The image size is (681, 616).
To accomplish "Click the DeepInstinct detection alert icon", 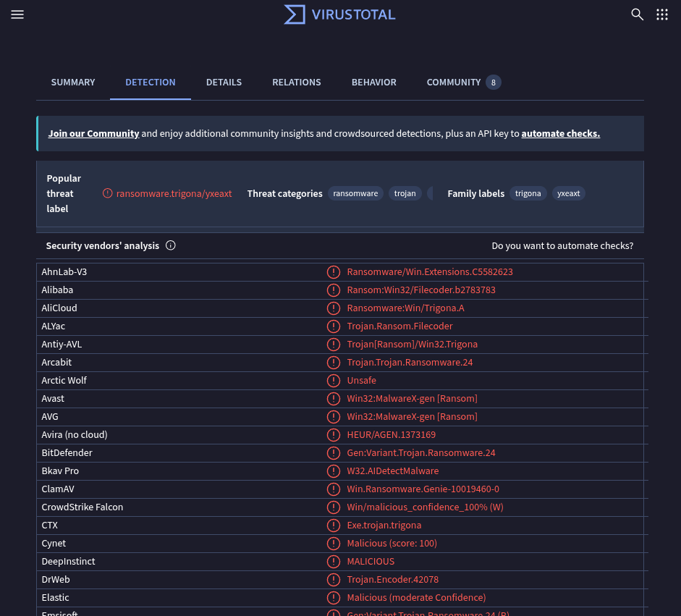I will (334, 562).
